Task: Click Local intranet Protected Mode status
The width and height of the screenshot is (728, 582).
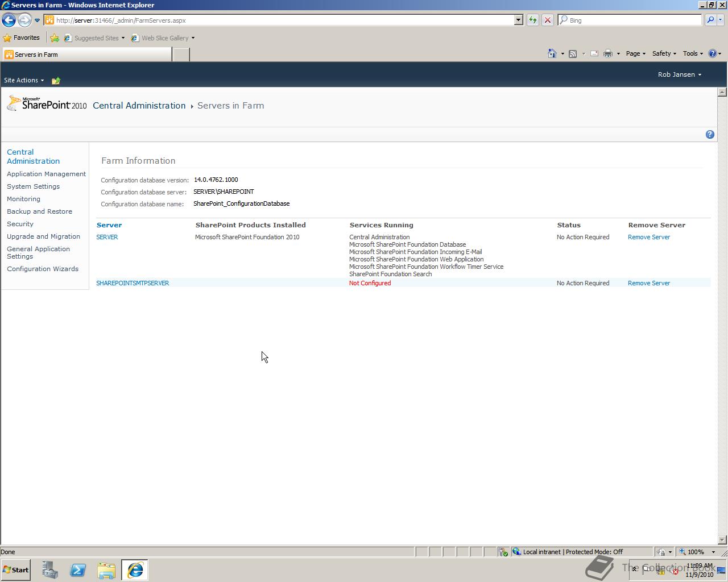Action: click(x=573, y=552)
